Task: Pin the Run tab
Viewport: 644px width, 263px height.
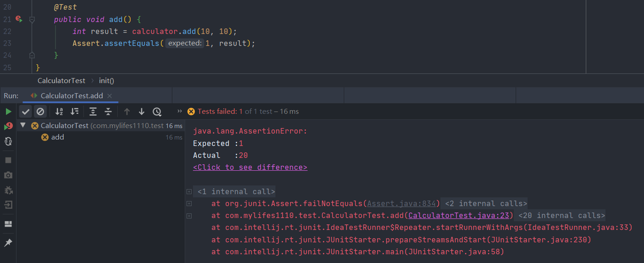Action: [8, 243]
